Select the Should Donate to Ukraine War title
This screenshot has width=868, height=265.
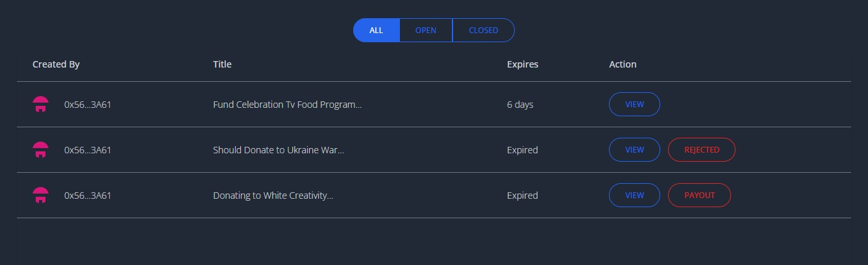click(x=279, y=150)
